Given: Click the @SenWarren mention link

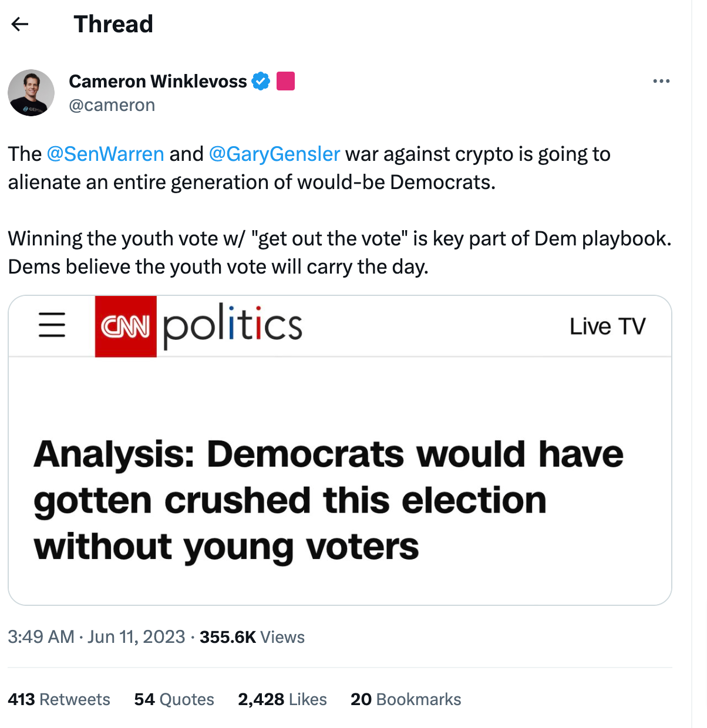Looking at the screenshot, I should [x=105, y=154].
